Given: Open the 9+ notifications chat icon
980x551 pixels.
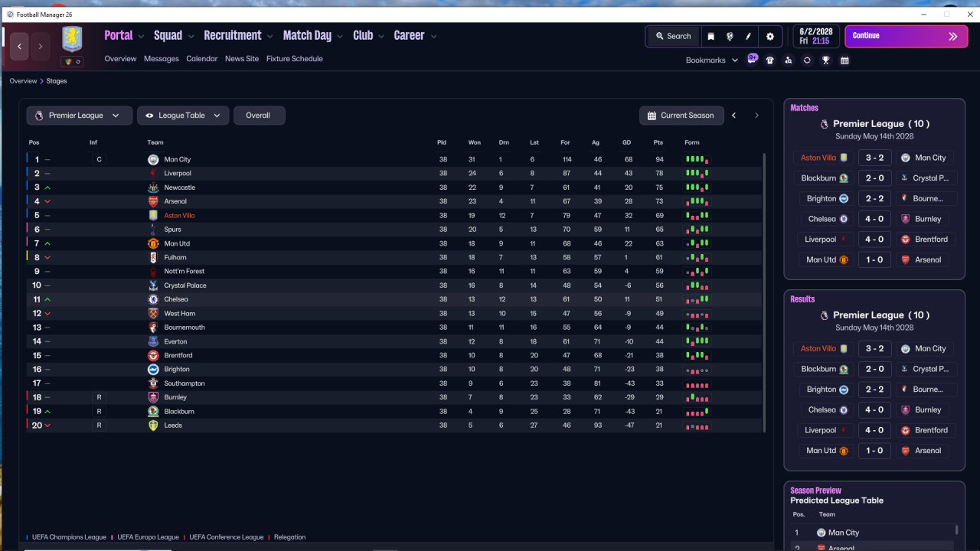Looking at the screenshot, I should 753,59.
